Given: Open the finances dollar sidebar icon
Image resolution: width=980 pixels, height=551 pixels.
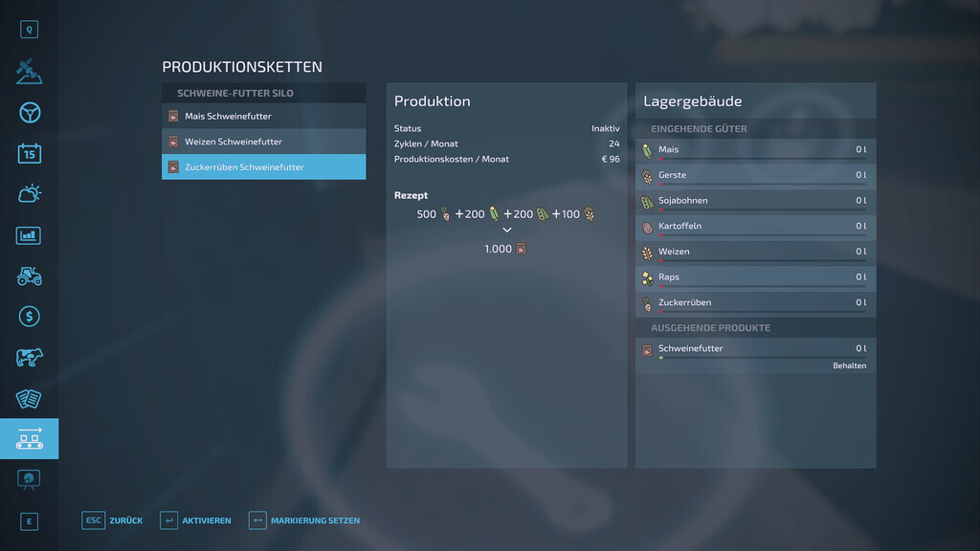Looking at the screenshot, I should point(30,317).
